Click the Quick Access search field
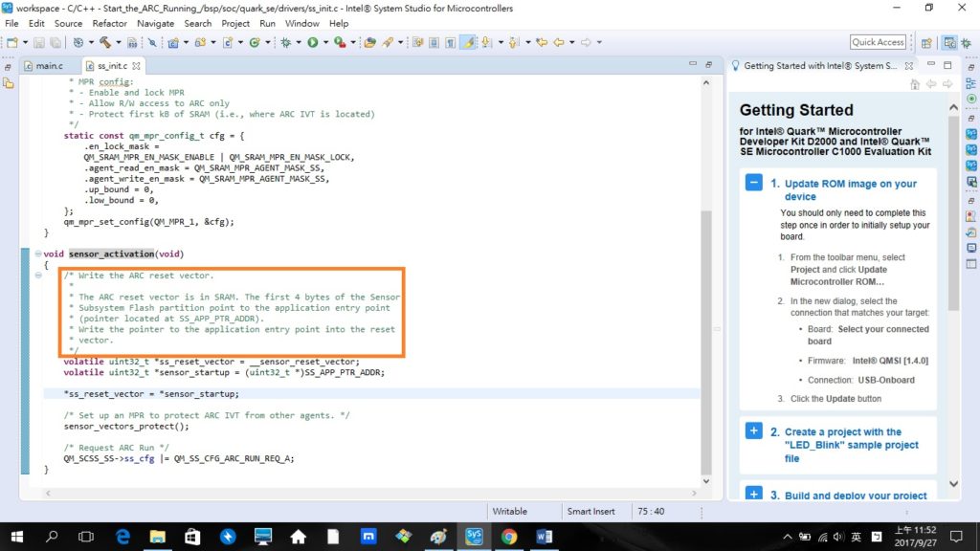 [x=878, y=42]
